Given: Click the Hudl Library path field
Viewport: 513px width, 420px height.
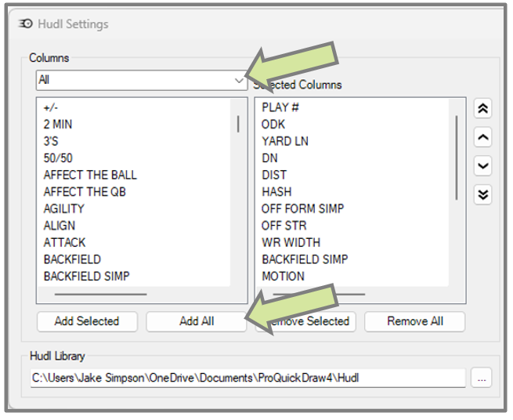Looking at the screenshot, I should pos(247,378).
